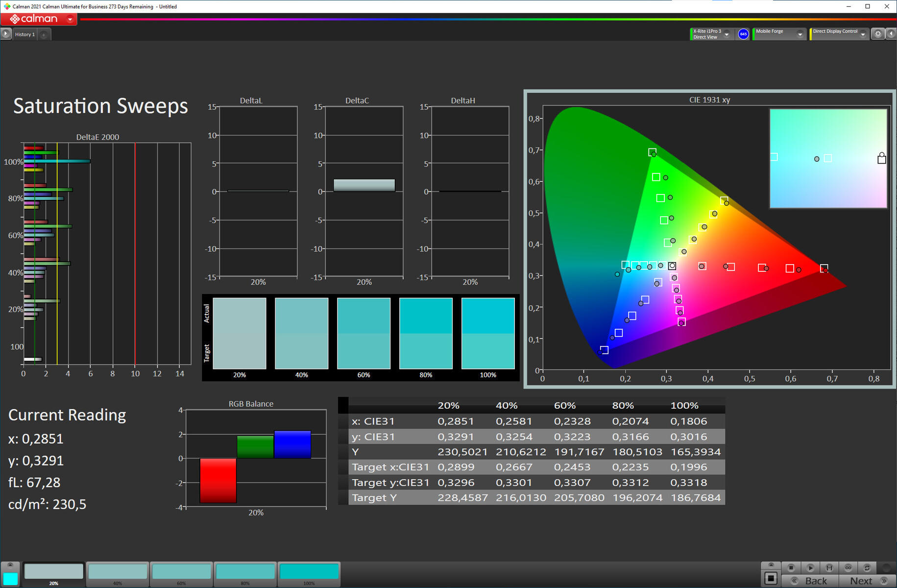Switch to the History 1 tab
The width and height of the screenshot is (897, 588).
(x=24, y=34)
